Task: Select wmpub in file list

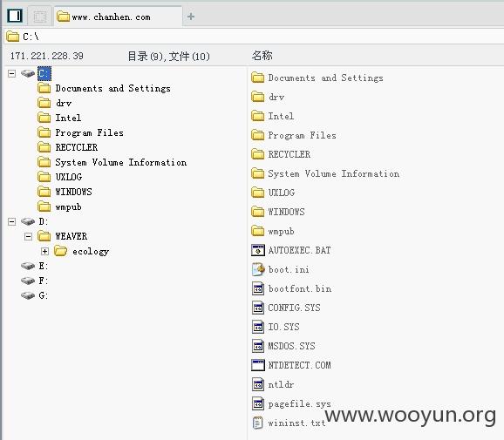Action: (x=281, y=231)
